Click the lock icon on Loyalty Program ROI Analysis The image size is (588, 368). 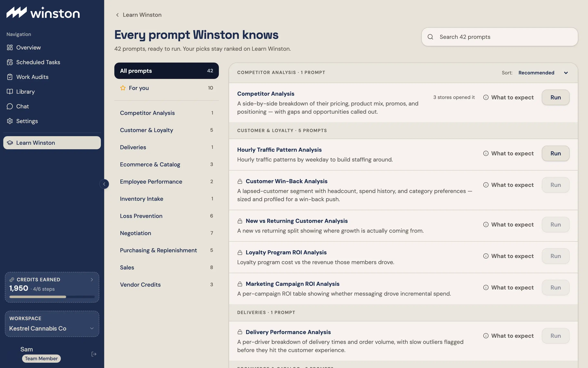tap(240, 252)
